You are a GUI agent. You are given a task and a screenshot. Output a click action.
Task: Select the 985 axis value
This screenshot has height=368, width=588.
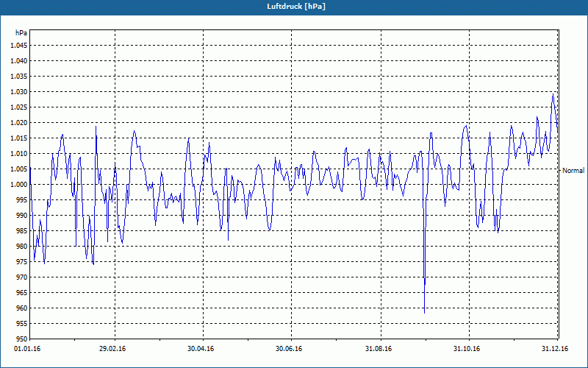click(22, 231)
